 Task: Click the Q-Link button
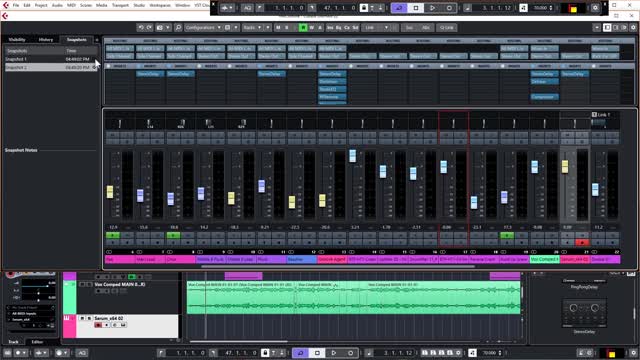(447, 28)
